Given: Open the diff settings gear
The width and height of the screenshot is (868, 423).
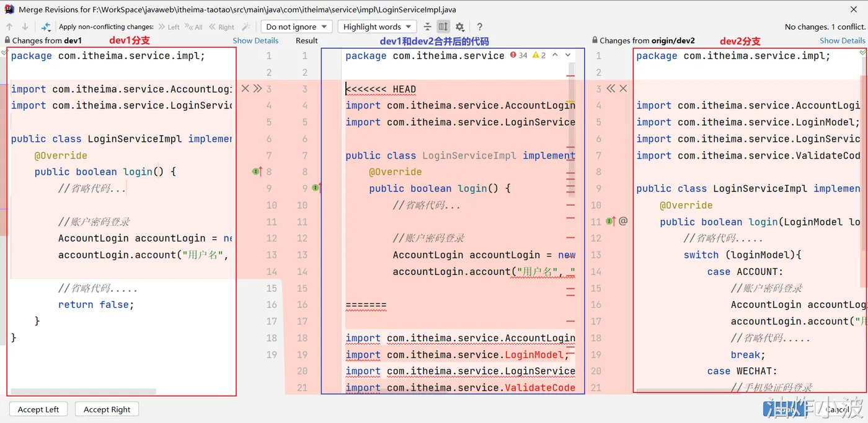Looking at the screenshot, I should [x=459, y=27].
